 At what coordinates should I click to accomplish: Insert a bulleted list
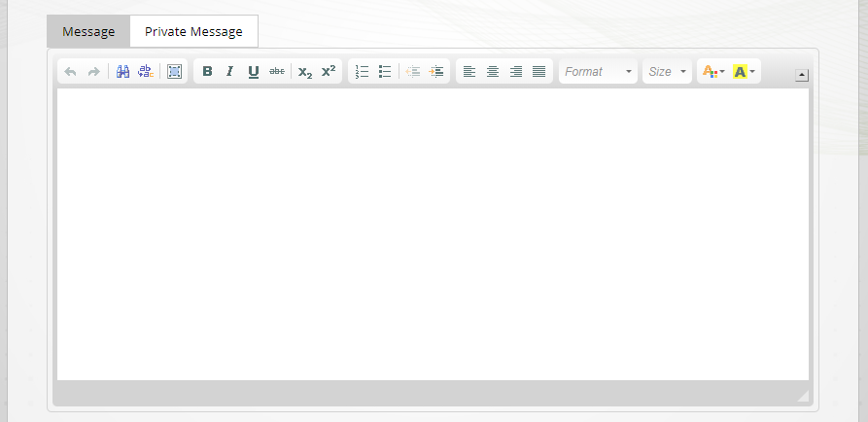coord(385,72)
